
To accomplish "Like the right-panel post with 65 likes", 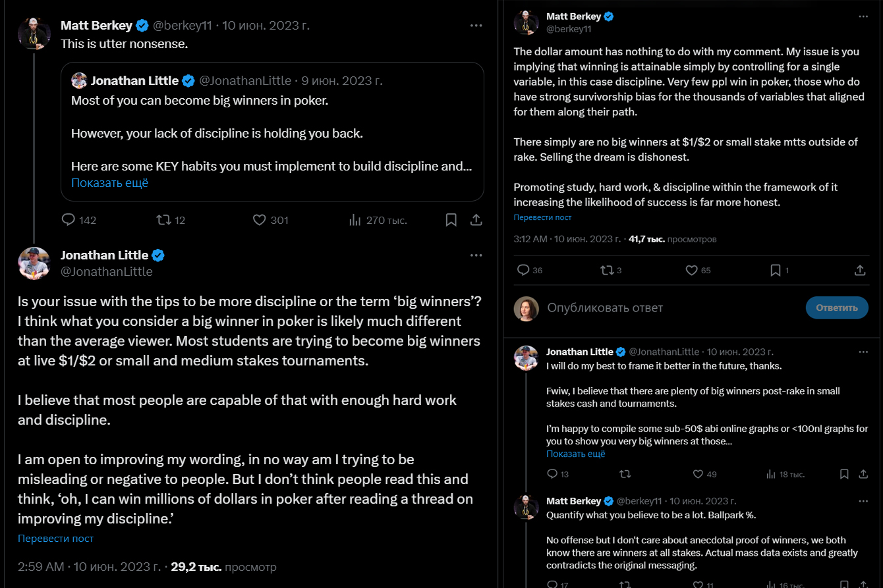I will [692, 270].
